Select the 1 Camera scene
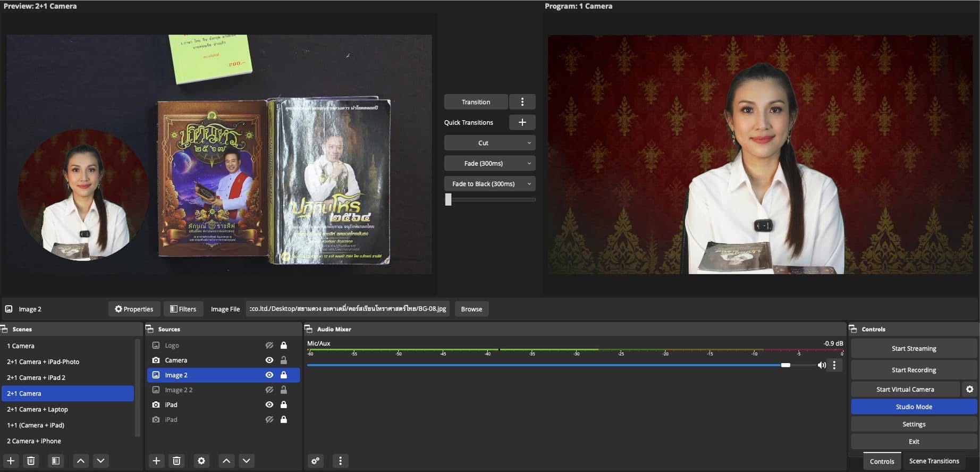 pyautogui.click(x=67, y=346)
